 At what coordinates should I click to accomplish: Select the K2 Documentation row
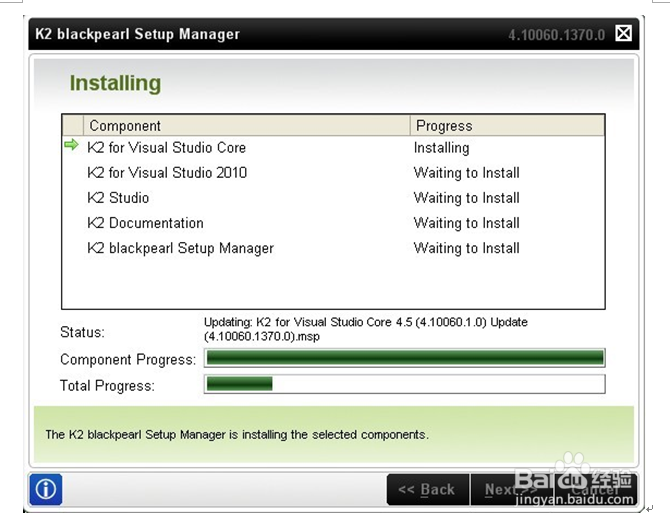333,223
